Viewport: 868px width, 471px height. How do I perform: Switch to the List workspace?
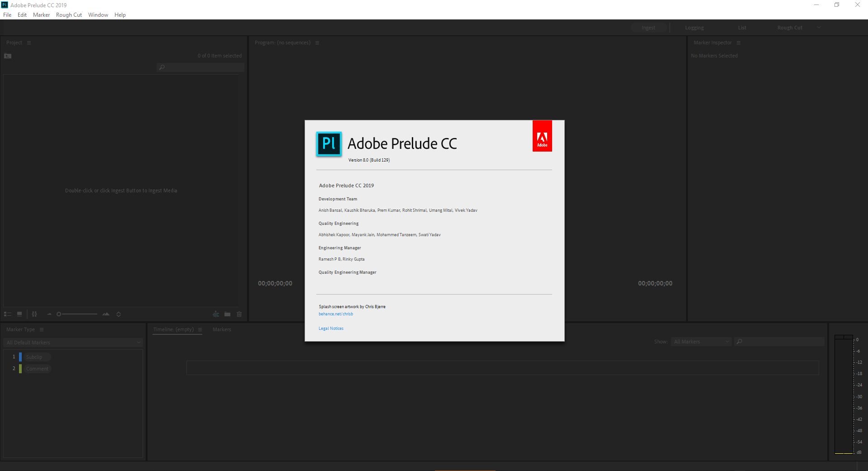[x=742, y=28]
